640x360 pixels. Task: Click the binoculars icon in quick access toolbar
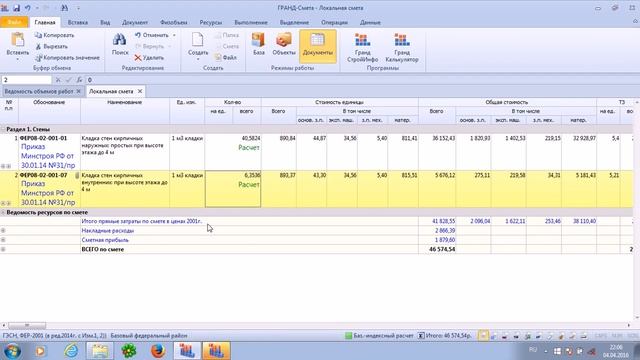(64, 8)
